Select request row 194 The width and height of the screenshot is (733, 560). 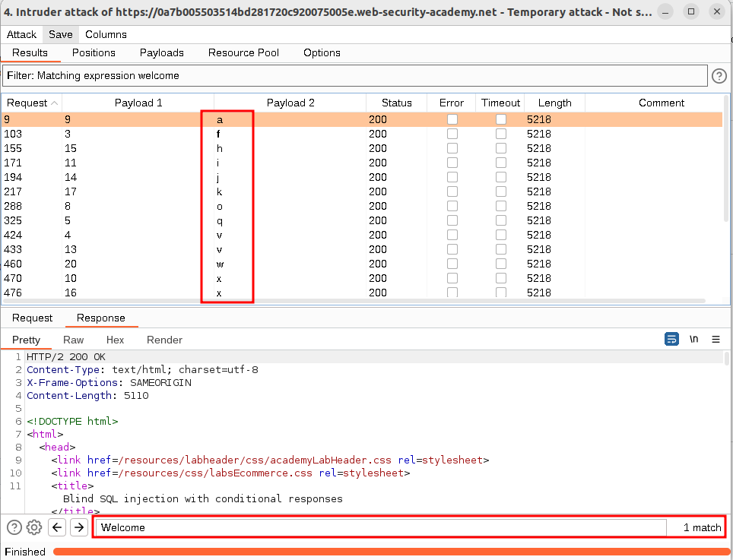click(x=362, y=178)
